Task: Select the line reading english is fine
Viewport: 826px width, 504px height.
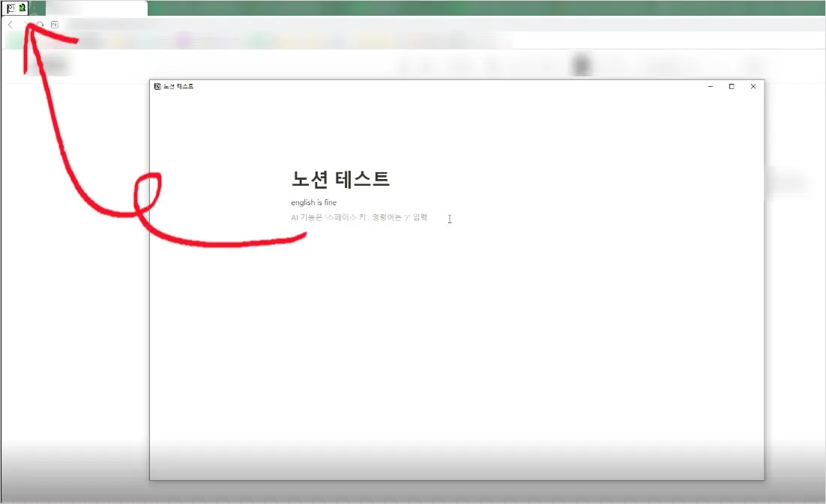Action: 314,202
